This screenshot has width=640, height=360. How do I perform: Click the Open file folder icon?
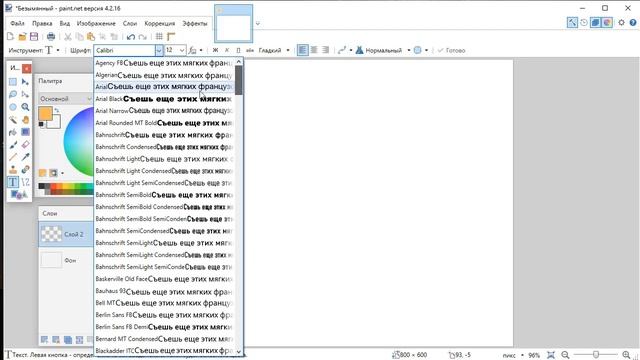coord(22,37)
